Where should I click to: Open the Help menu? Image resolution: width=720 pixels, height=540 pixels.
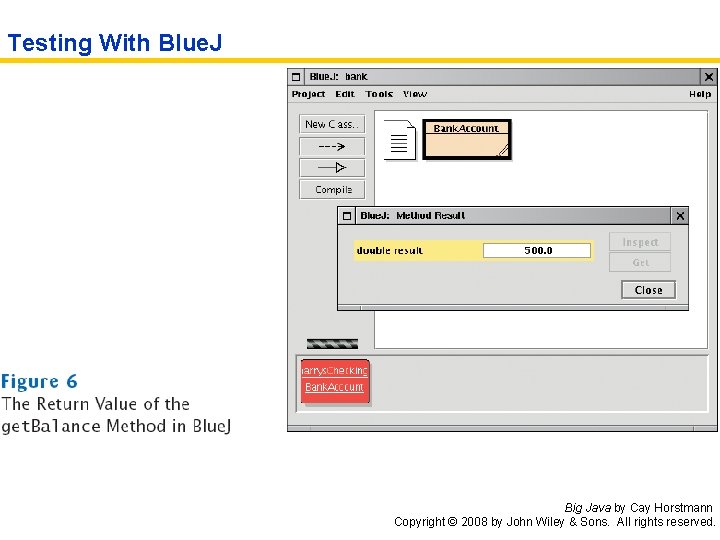coord(700,94)
